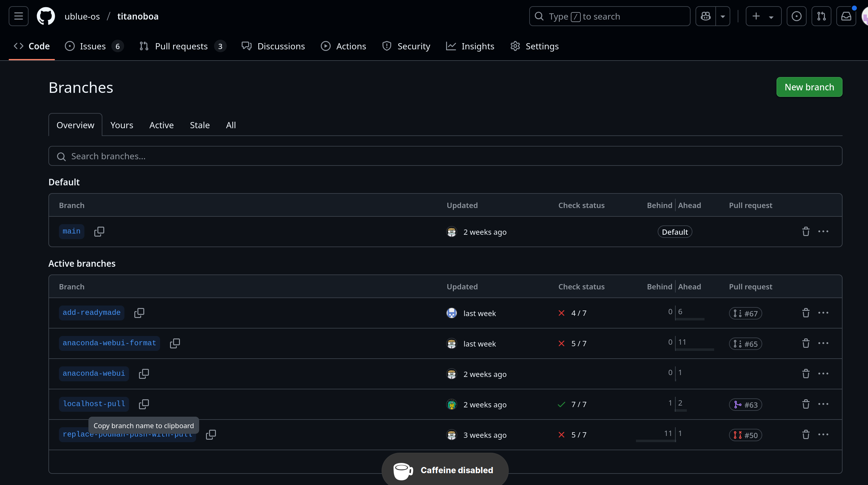Open the issues icon in header
Image resolution: width=868 pixels, height=485 pixels.
pyautogui.click(x=796, y=16)
